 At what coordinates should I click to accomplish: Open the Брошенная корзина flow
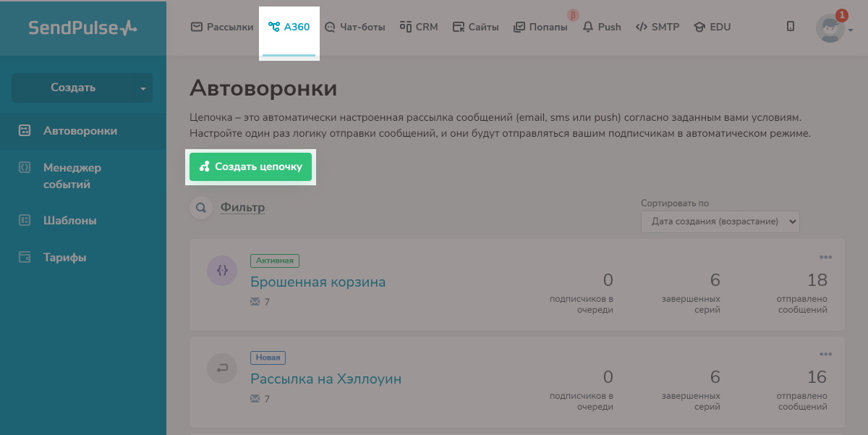318,282
